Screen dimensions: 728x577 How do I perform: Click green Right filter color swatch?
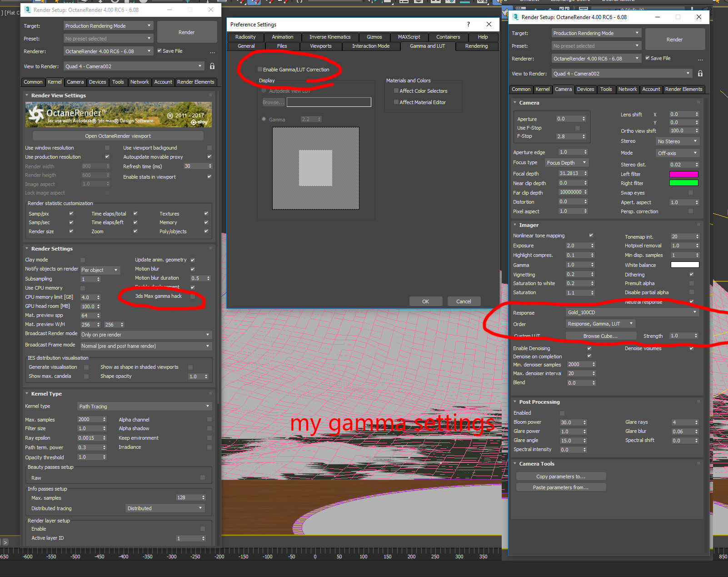(x=683, y=183)
